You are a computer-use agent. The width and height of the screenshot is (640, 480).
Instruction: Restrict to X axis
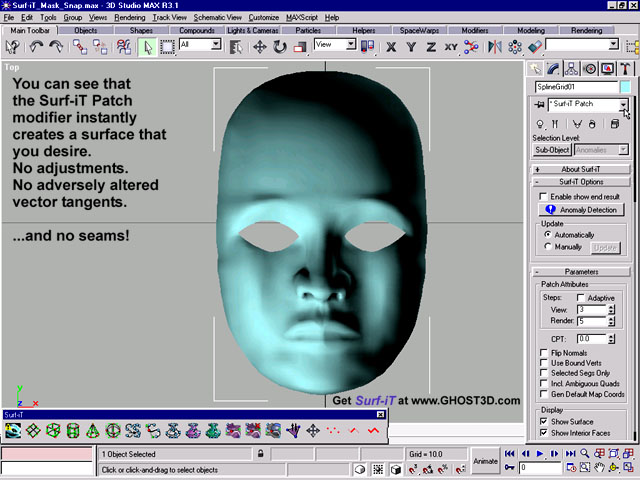[x=391, y=47]
